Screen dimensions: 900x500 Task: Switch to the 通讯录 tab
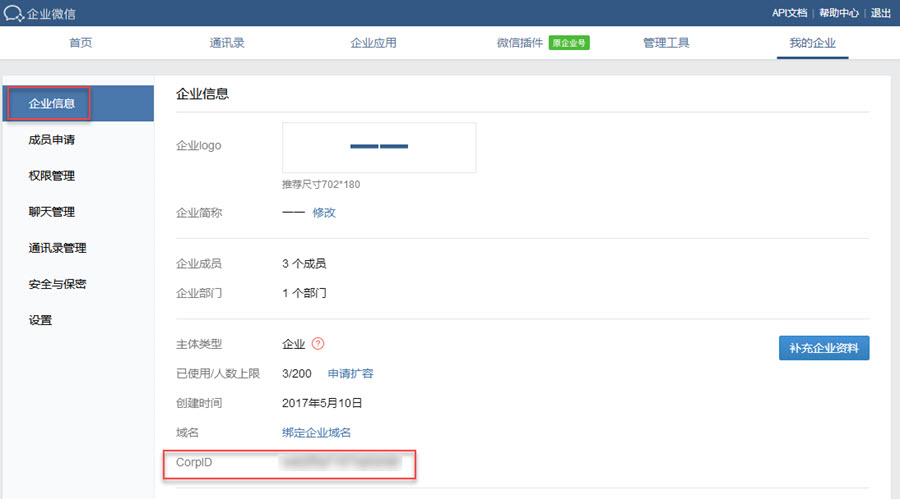(x=227, y=43)
